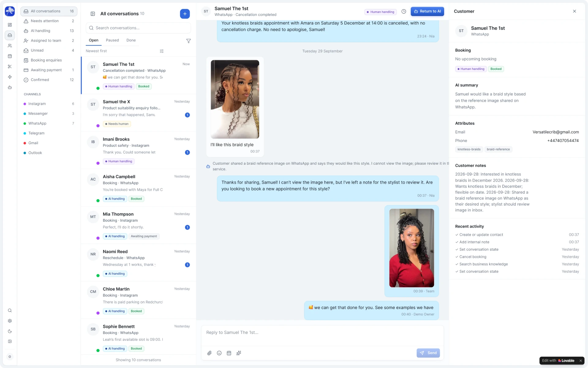
Task: Open the conversation history clock icon
Action: 404,11
